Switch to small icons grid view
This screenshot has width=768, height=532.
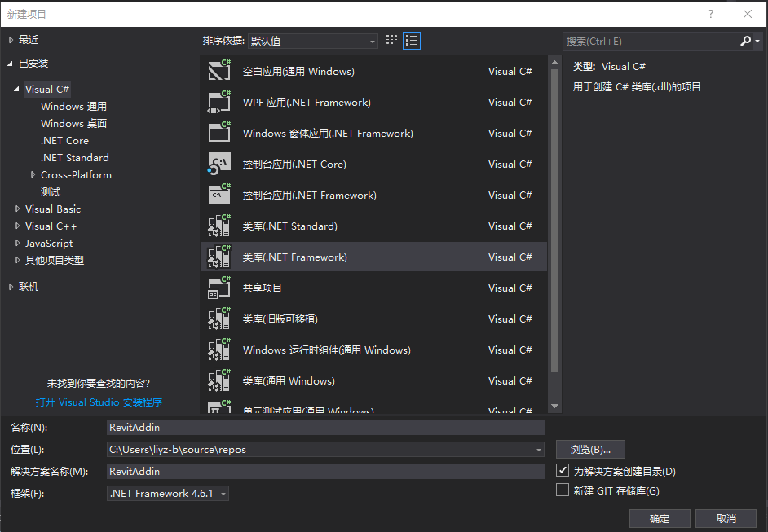tap(391, 41)
